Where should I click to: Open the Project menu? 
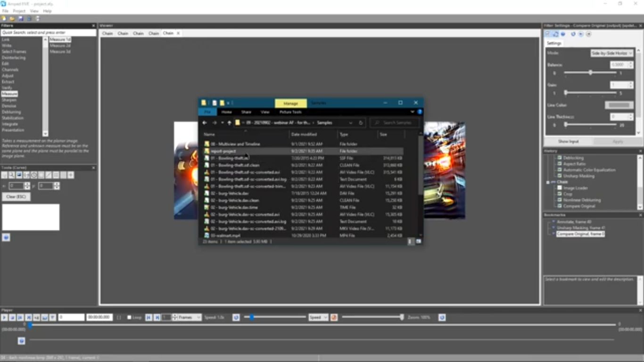(19, 10)
